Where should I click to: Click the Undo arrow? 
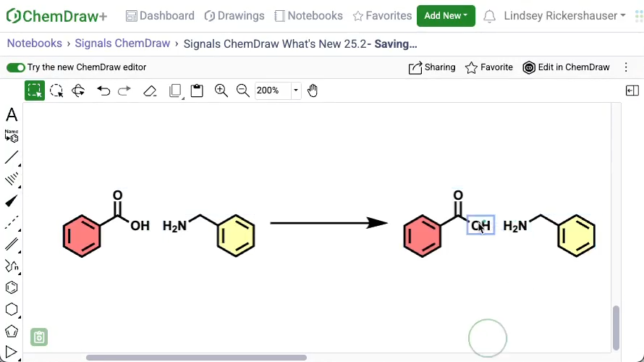click(103, 90)
